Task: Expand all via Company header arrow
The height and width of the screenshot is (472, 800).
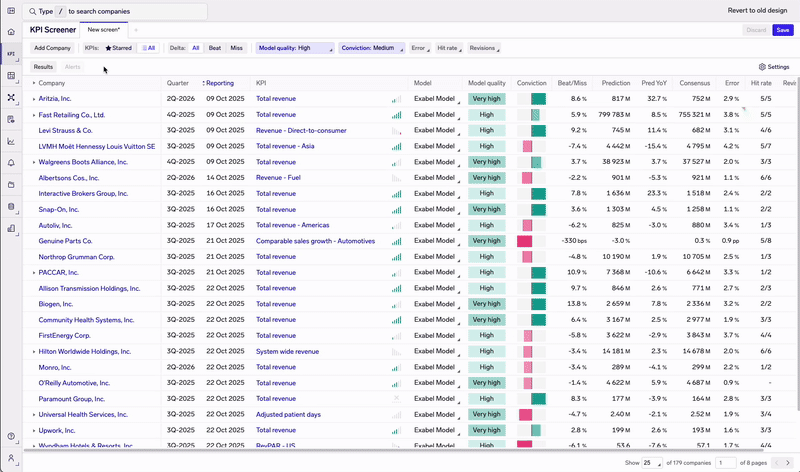Action: (34, 83)
